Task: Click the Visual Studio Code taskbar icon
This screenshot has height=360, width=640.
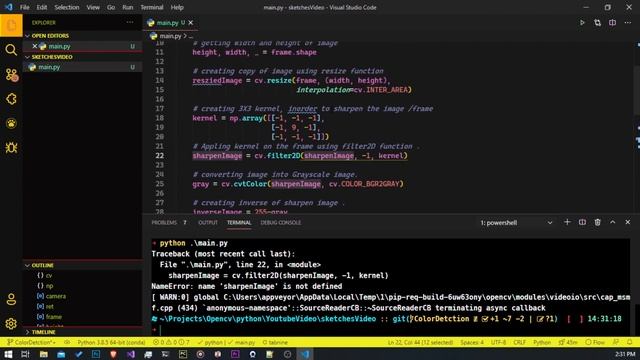Action: click(305, 354)
